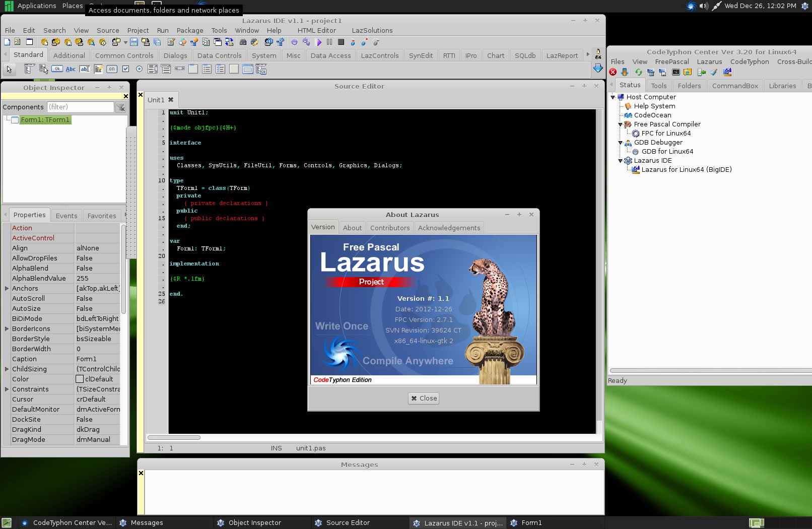812x529 pixels.
Task: Click the green refresh icon in CodeTyphon Center
Action: coord(639,72)
